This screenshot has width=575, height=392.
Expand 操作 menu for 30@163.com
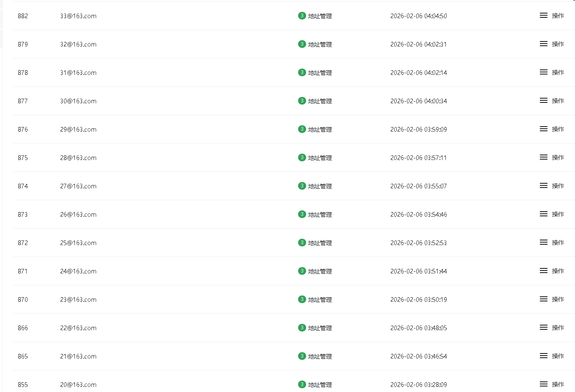[558, 101]
